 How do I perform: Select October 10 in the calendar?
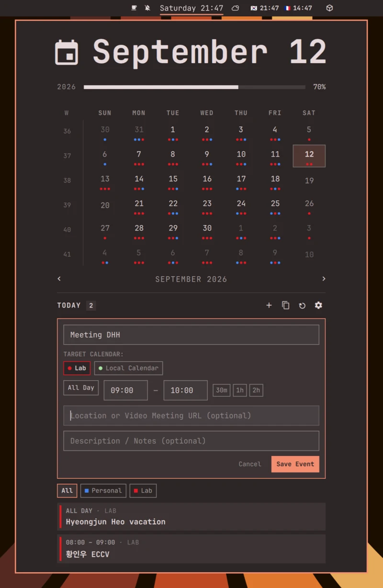click(309, 255)
